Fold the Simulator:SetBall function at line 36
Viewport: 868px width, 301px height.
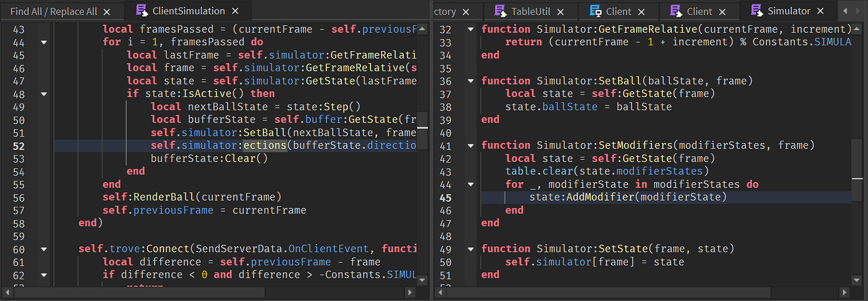pos(470,81)
